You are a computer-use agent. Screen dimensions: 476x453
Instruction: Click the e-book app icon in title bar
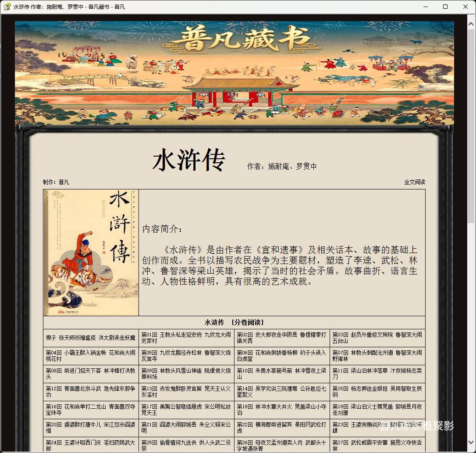pyautogui.click(x=7, y=7)
